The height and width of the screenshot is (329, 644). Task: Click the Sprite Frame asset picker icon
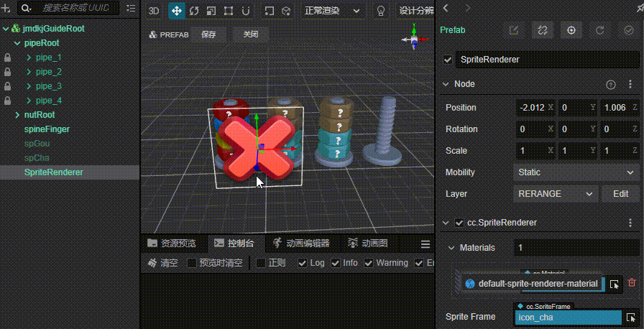pyautogui.click(x=631, y=317)
